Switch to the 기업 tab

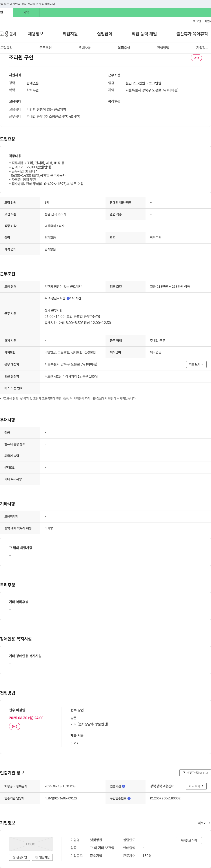[26, 13]
